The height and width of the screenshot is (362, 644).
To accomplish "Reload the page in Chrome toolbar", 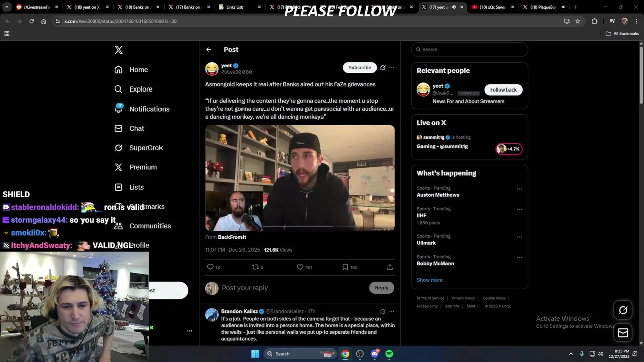I will (31, 21).
